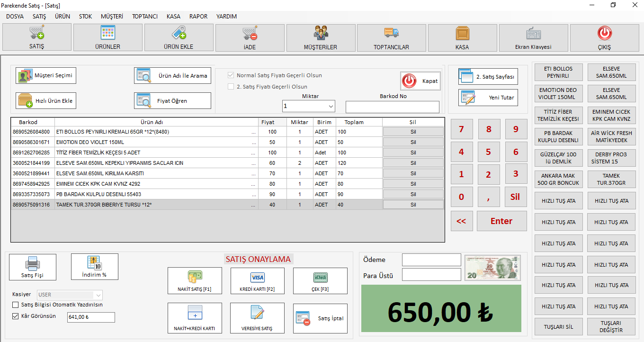Delete the TAMEK TUR.370GR row with Sil

(413, 205)
